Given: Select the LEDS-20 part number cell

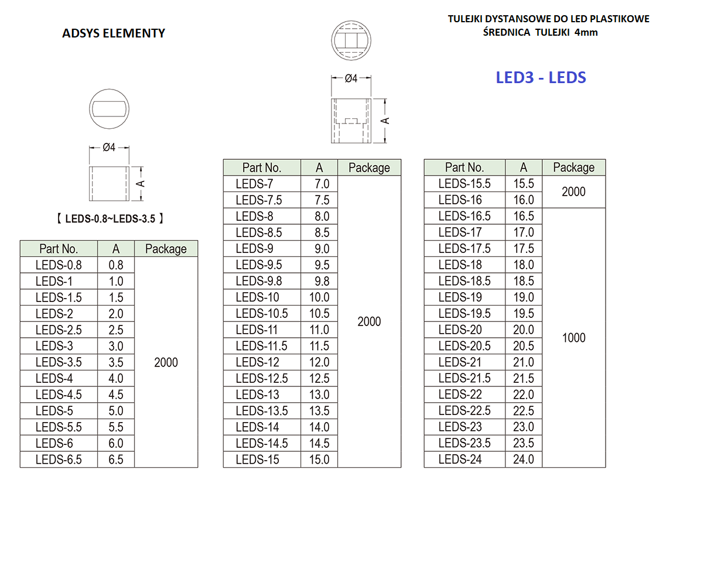Looking at the screenshot, I should pyautogui.click(x=464, y=330).
